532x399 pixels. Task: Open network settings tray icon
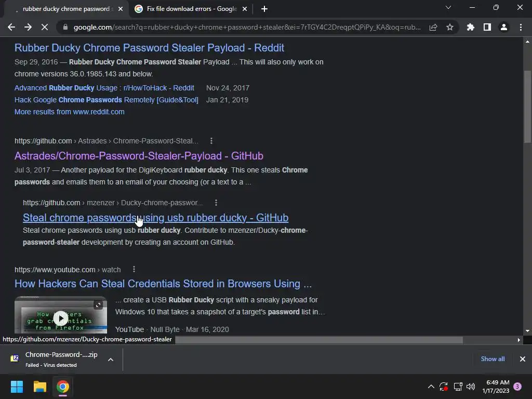pos(458,387)
